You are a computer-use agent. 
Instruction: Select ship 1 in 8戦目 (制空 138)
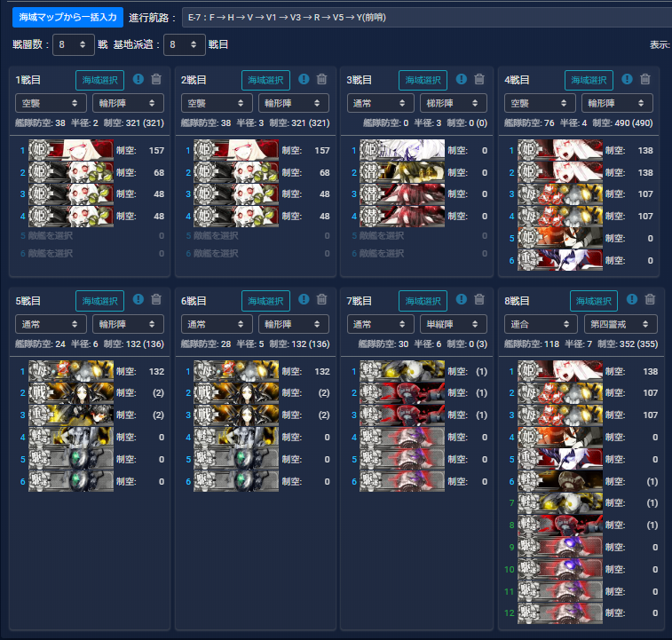coord(560,371)
